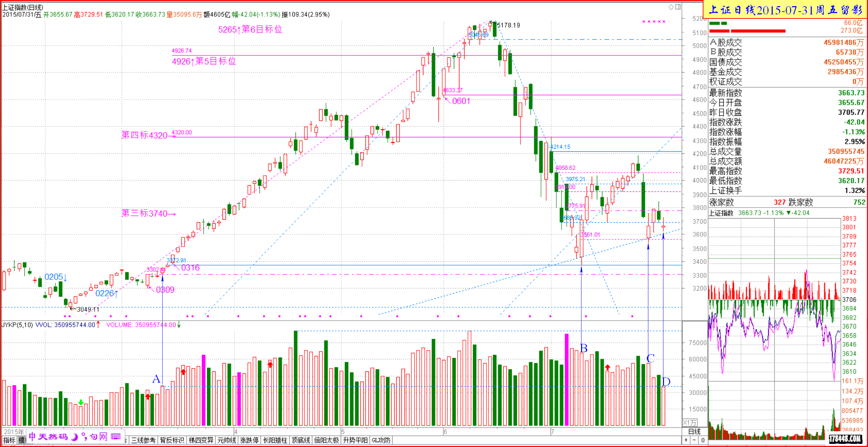Click the 指数振幅 row

(786, 141)
